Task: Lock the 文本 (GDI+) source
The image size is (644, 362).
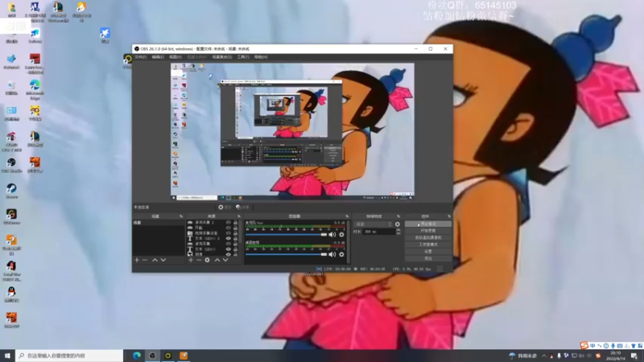Action: coord(235,249)
